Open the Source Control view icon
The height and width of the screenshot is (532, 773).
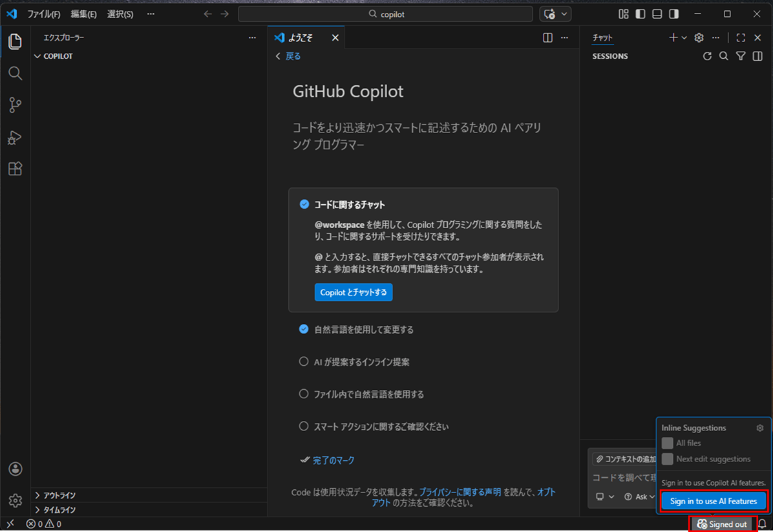(15, 105)
